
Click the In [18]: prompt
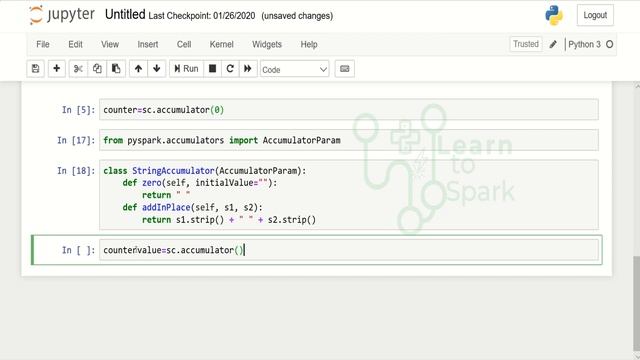76,171
